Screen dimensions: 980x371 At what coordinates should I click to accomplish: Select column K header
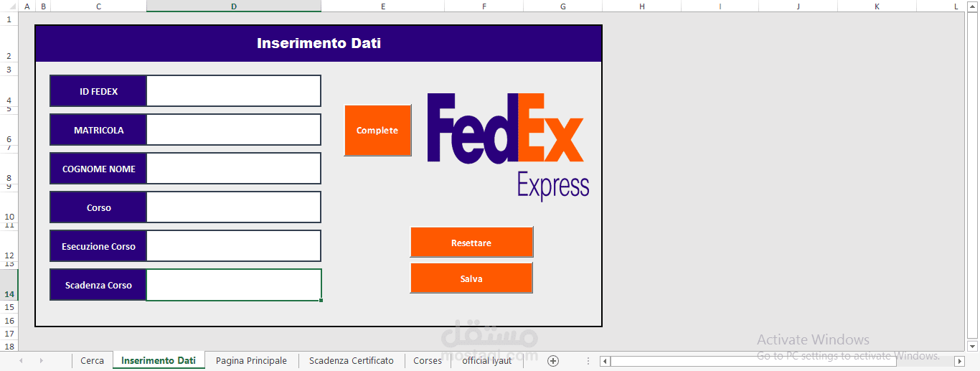coord(877,6)
